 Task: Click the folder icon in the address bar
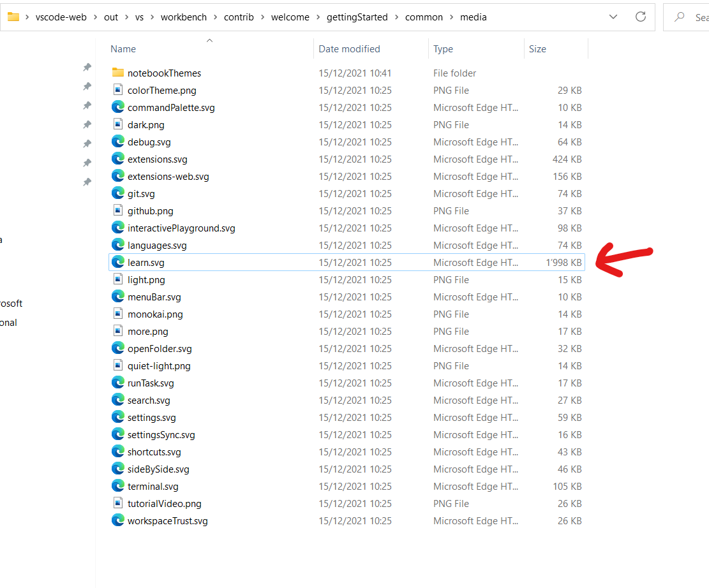pos(13,17)
